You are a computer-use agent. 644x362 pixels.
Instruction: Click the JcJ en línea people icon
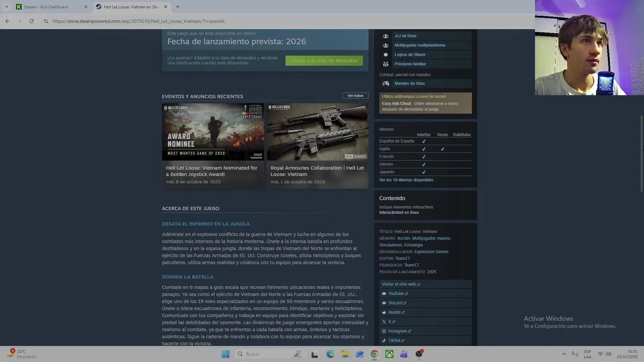pos(385,36)
